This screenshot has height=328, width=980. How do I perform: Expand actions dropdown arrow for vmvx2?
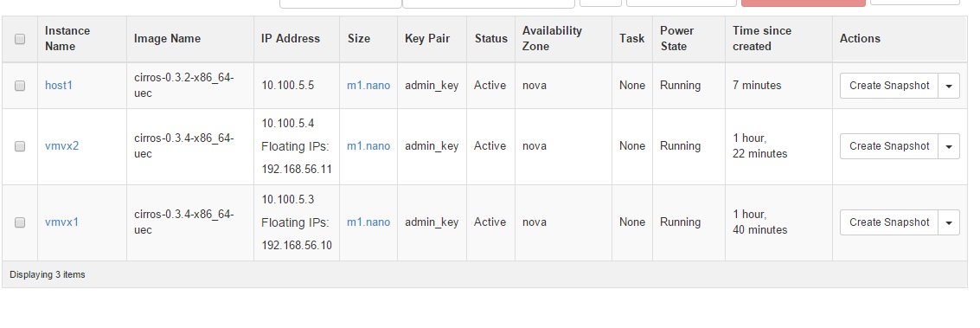949,146
